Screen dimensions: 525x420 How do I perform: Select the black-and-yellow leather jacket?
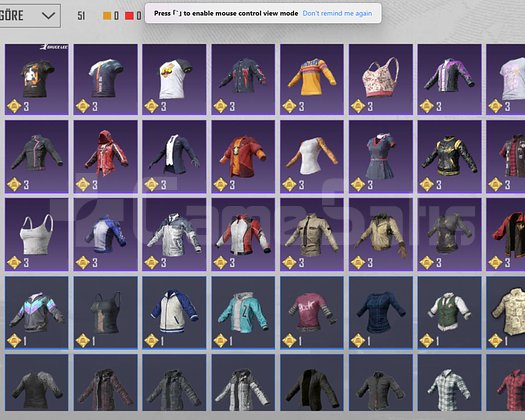(450, 157)
